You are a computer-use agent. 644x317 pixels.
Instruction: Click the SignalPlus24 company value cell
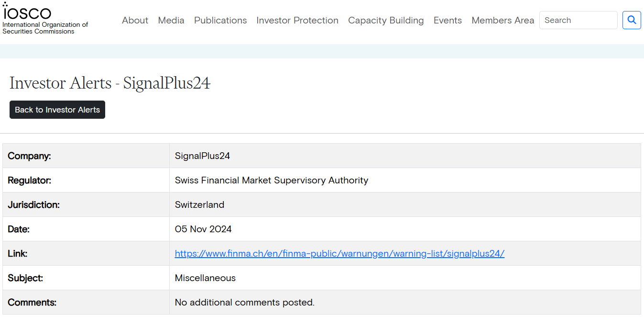(202, 156)
